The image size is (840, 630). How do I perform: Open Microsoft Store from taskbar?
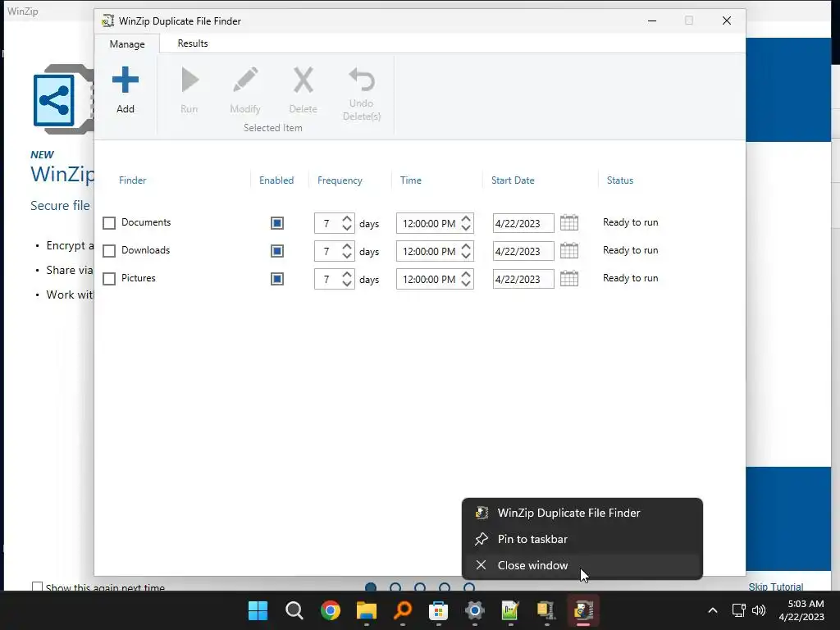coord(438,610)
